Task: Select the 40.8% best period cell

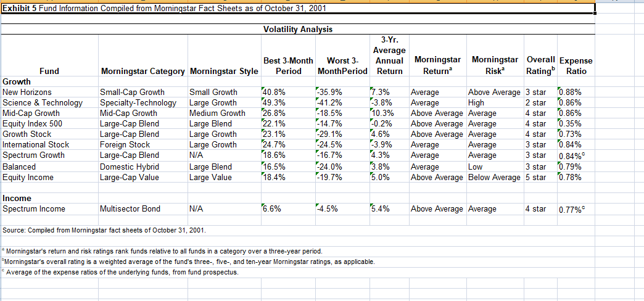Action: coord(288,92)
